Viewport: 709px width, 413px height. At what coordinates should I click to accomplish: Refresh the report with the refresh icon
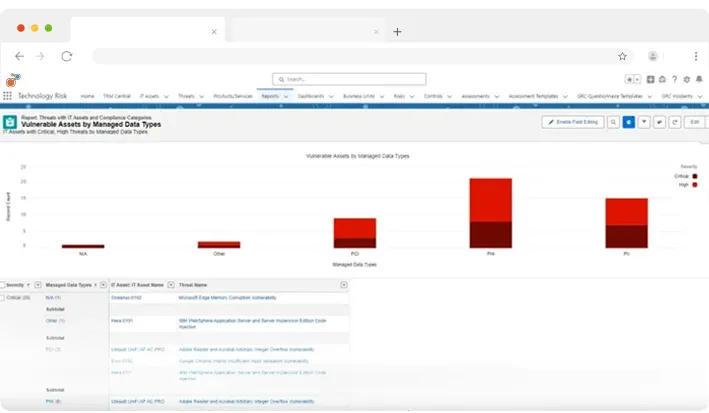coord(675,122)
